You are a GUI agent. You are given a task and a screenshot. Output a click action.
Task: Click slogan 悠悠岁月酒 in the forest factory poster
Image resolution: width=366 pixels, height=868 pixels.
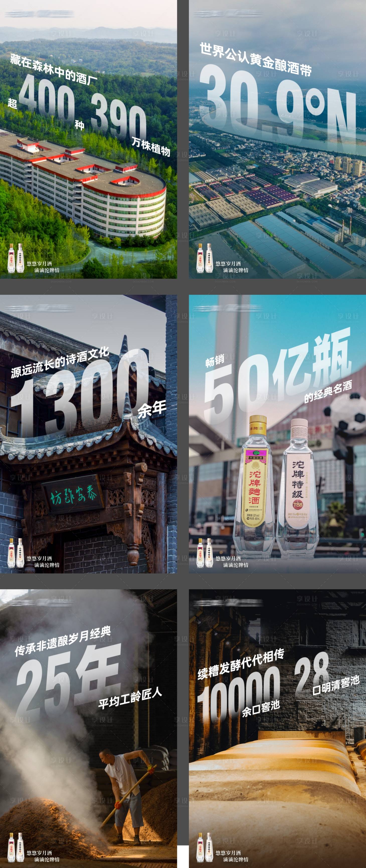pos(39,263)
